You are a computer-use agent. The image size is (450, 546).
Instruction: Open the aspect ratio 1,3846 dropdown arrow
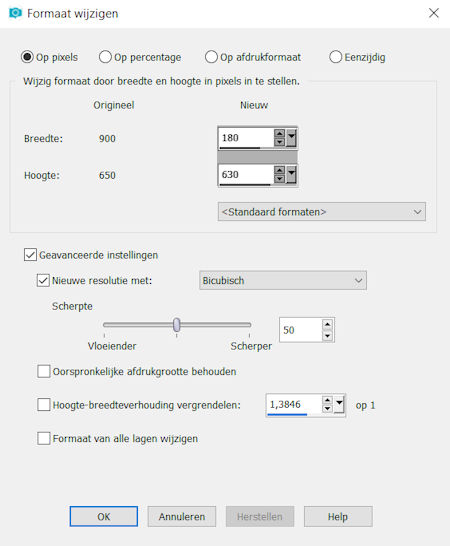coord(339,405)
